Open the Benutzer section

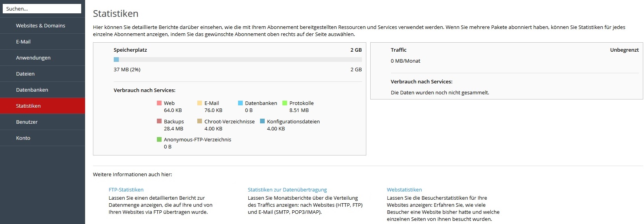42,122
